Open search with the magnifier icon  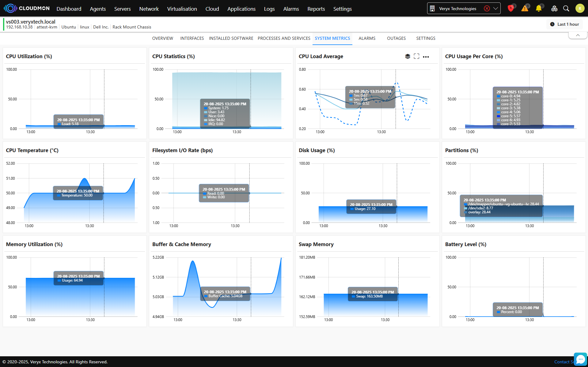pos(566,9)
